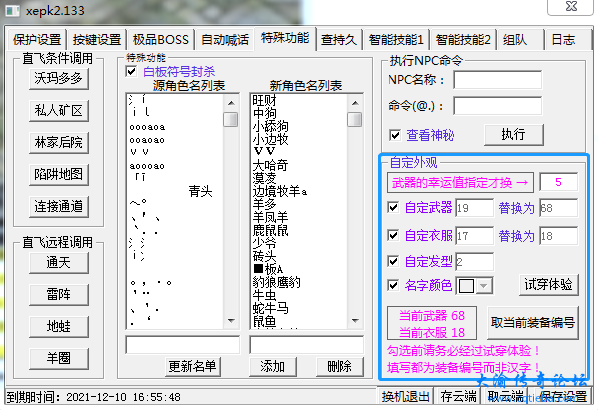Toggle the 查看神秘 checkbox
The height and width of the screenshot is (410, 598).
coord(395,135)
